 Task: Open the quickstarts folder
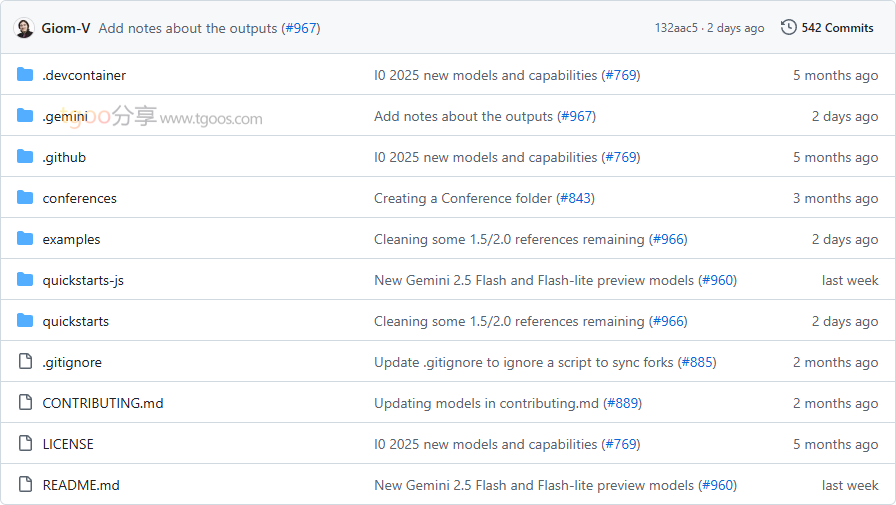75,321
